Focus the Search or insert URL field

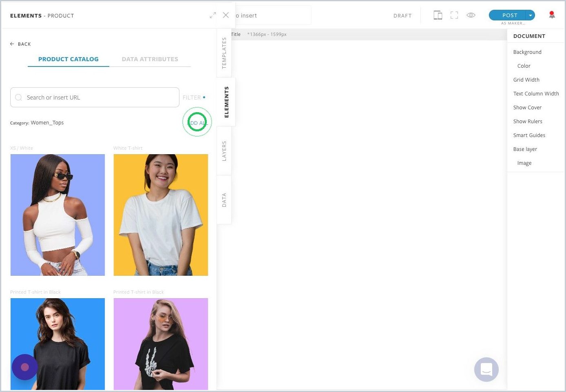pos(95,97)
